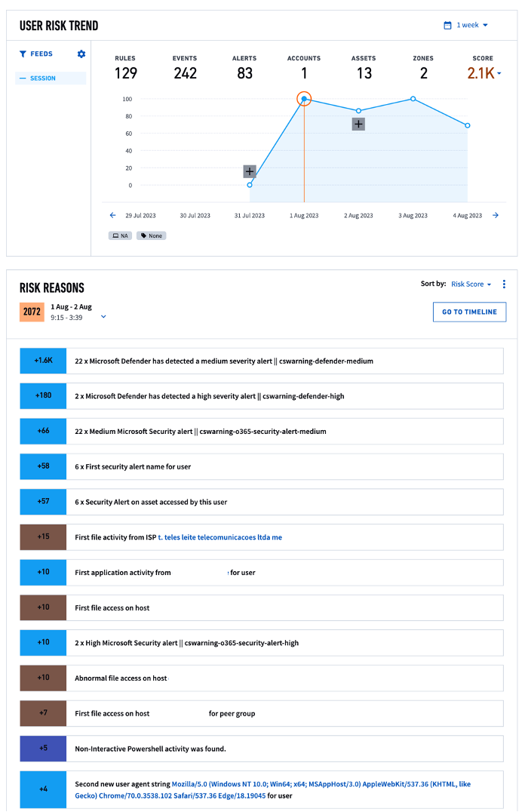The width and height of the screenshot is (525, 812).
Task: Open the Risk Reasons three-dot menu
Action: 504,285
